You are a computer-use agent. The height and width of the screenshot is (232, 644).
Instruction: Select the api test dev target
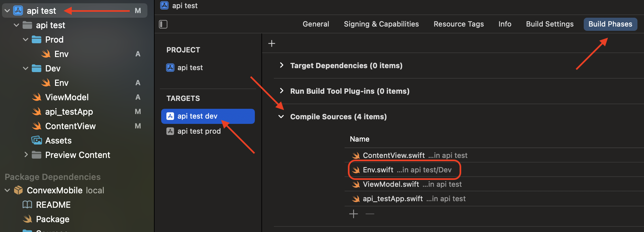point(208,116)
